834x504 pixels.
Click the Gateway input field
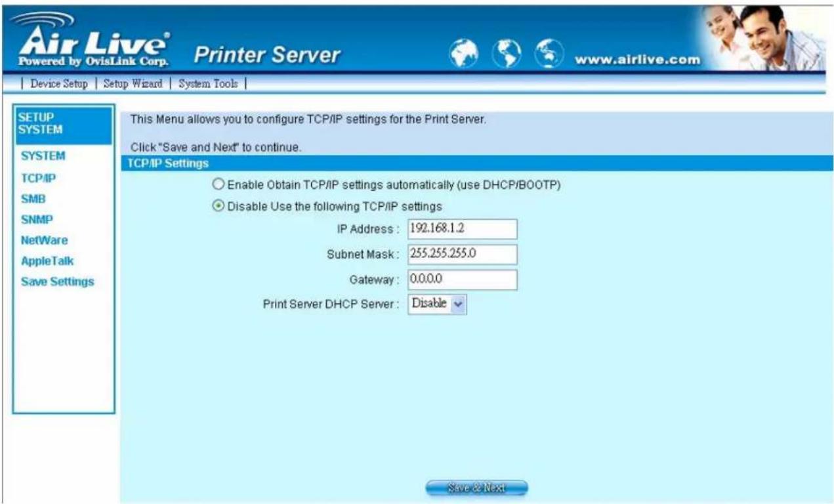(x=463, y=280)
